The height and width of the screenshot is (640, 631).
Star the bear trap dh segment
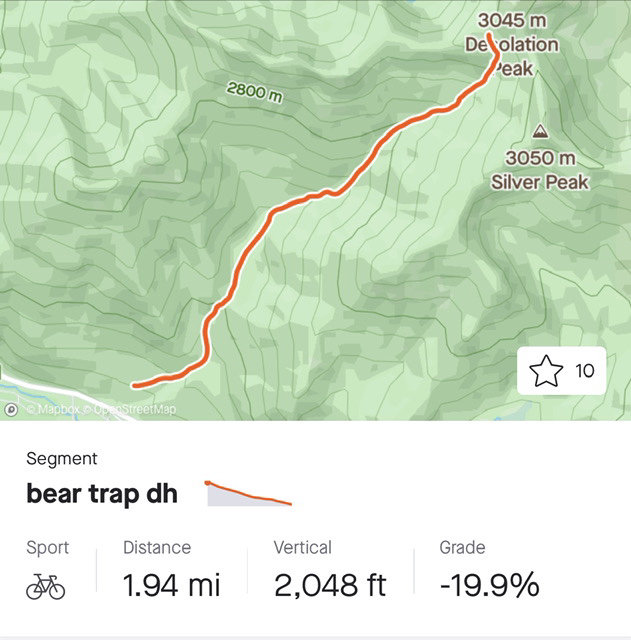[x=546, y=371]
